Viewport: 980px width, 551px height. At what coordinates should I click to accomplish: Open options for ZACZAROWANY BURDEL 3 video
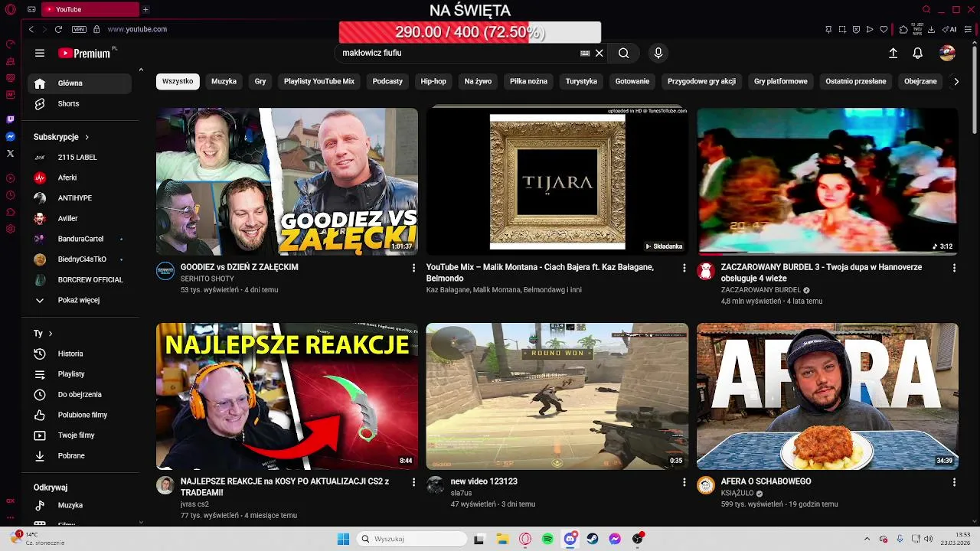954,268
